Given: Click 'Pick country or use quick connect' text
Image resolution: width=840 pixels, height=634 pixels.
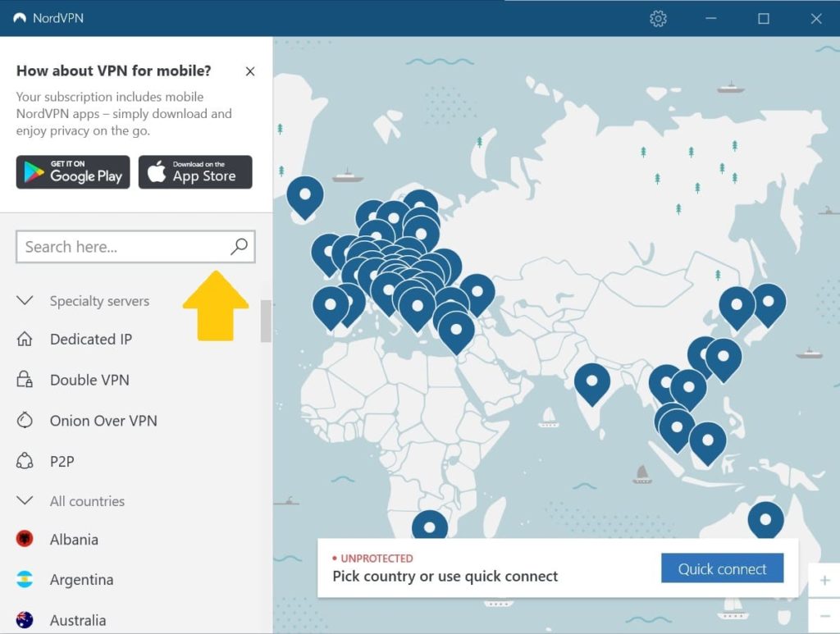Looking at the screenshot, I should tap(445, 576).
